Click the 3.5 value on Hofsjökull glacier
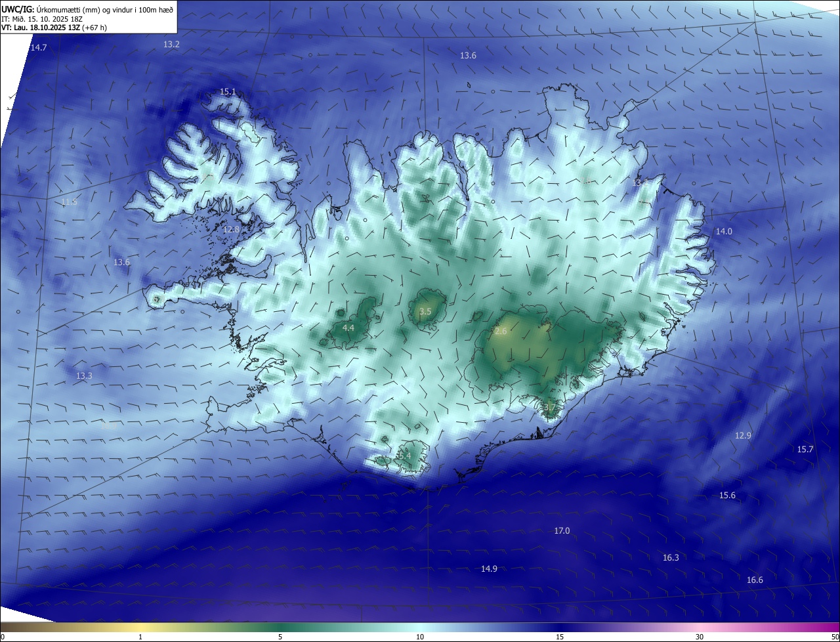Image resolution: width=840 pixels, height=642 pixels. (x=425, y=311)
